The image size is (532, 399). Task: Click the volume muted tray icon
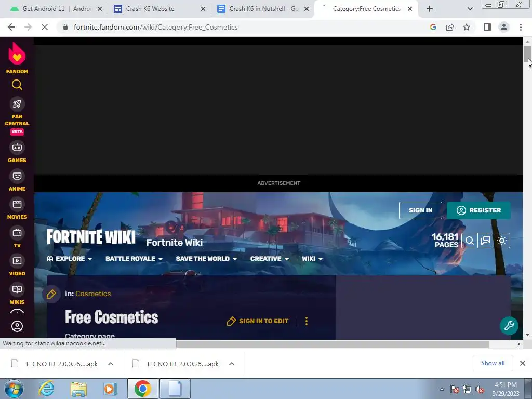[479, 390]
